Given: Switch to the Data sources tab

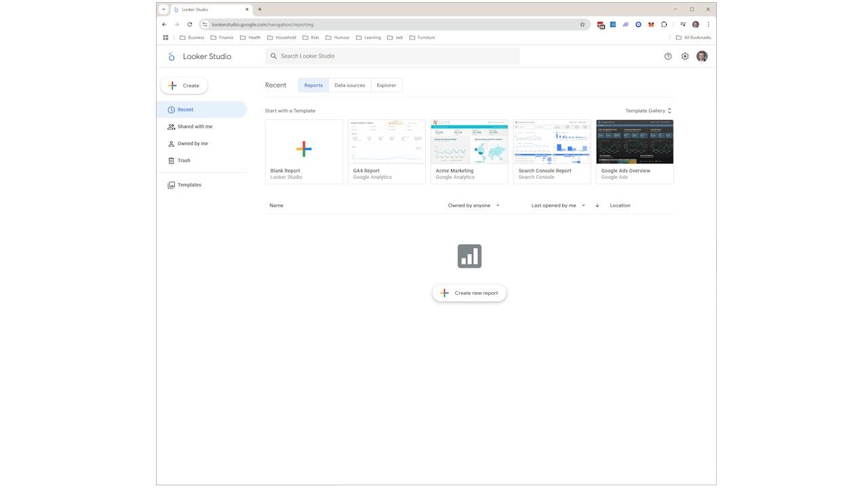Looking at the screenshot, I should point(350,85).
